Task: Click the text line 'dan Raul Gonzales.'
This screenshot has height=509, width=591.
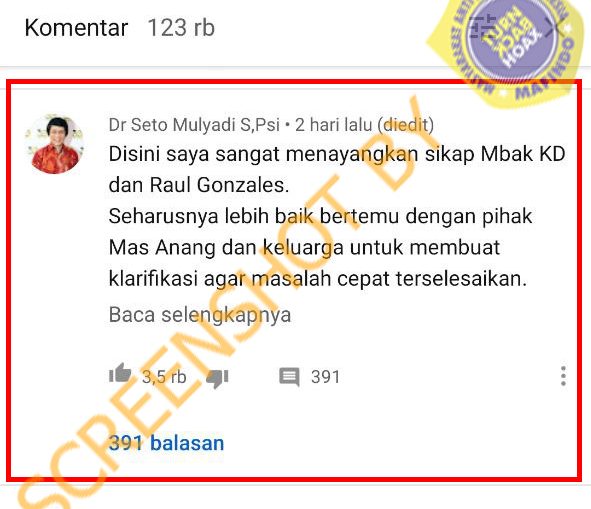Action: (199, 185)
